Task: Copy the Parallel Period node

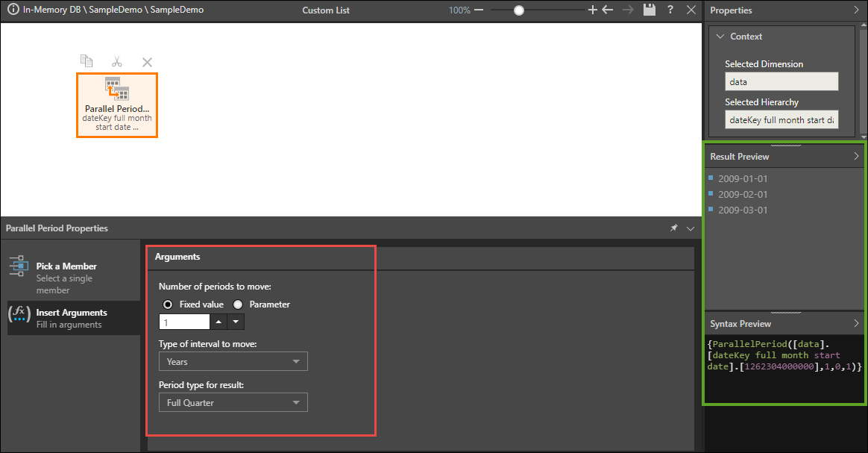Action: 87,61
